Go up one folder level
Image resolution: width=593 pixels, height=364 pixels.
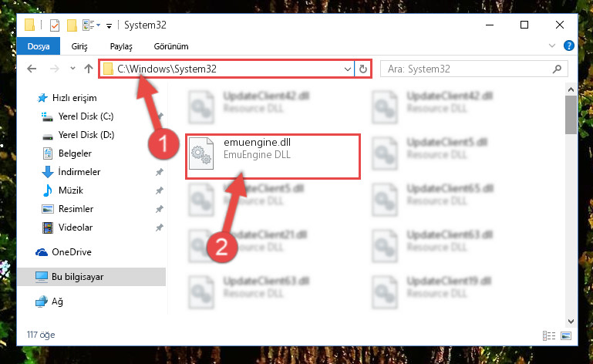click(x=89, y=69)
